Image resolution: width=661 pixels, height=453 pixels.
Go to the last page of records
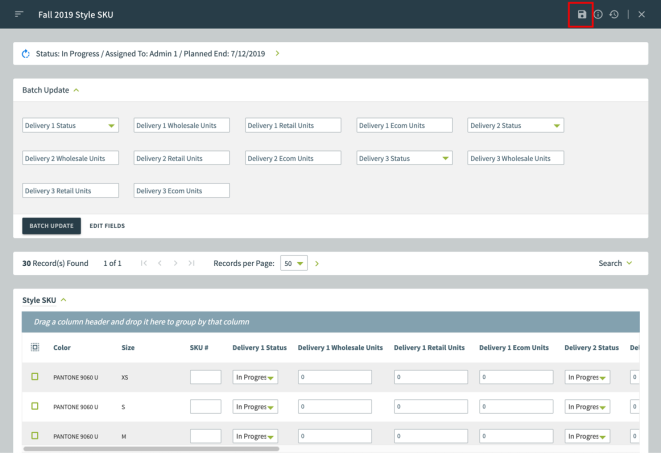[190, 262]
